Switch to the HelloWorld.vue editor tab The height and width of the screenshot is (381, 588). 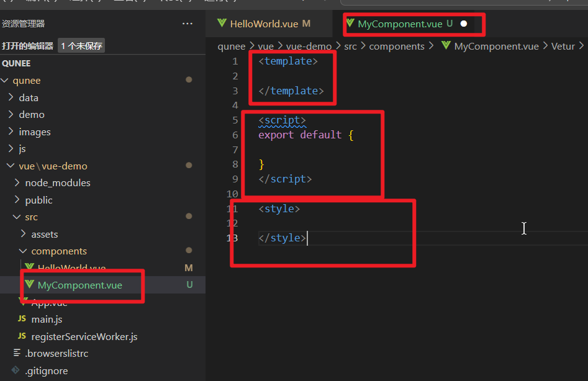[268, 24]
